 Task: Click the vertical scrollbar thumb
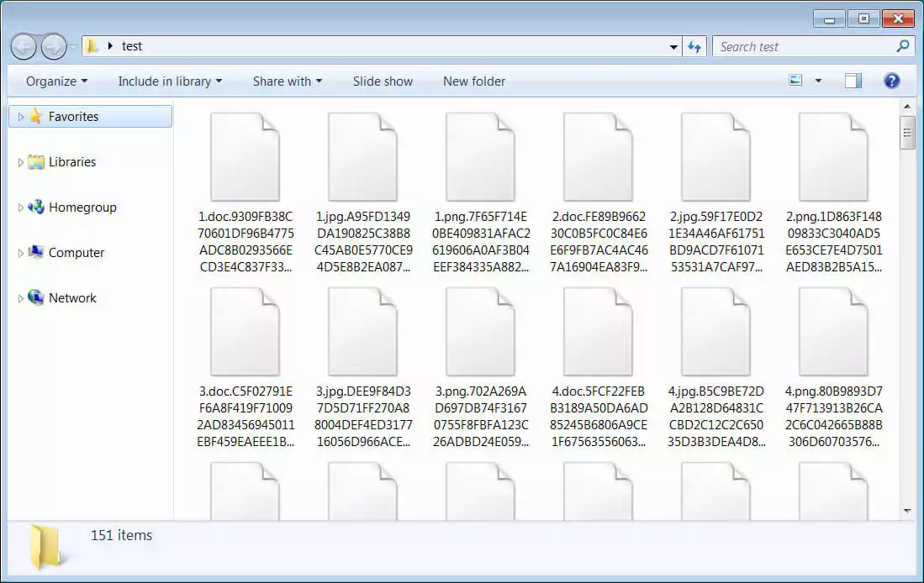[x=907, y=133]
